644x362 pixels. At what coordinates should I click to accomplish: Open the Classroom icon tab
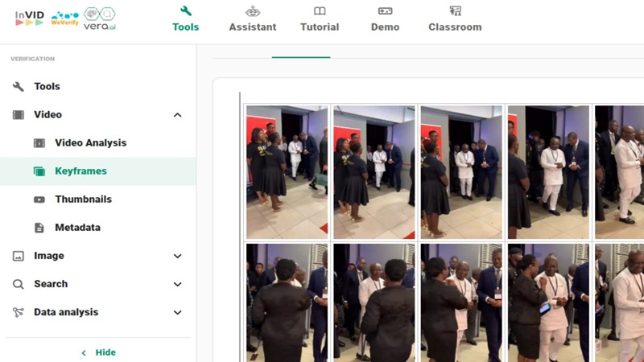pyautogui.click(x=455, y=11)
